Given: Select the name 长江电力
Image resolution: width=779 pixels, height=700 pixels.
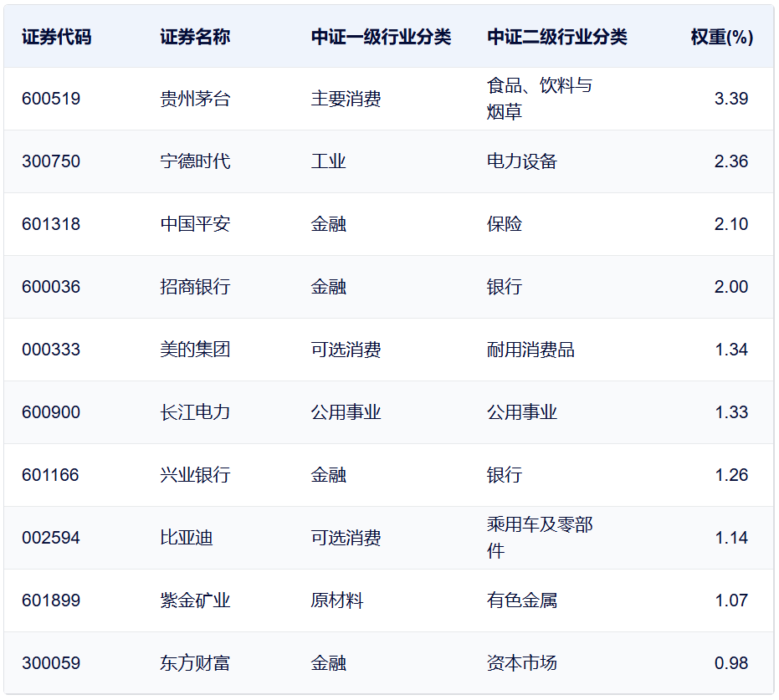Looking at the screenshot, I should (195, 412).
